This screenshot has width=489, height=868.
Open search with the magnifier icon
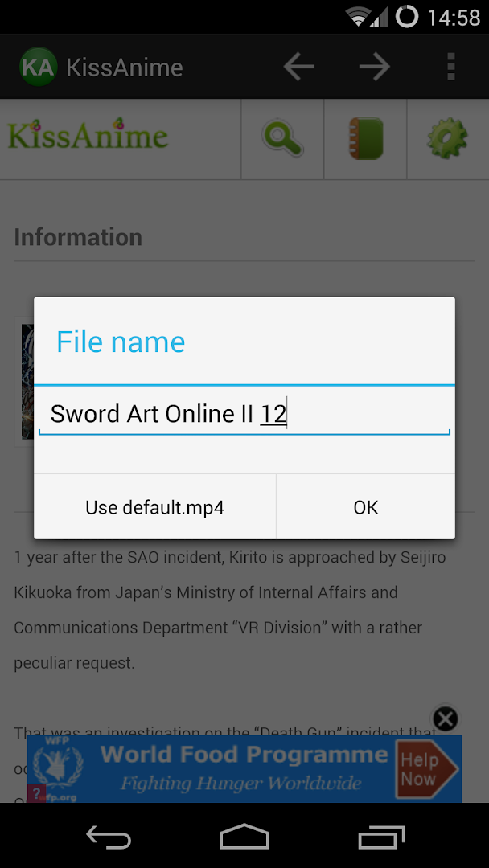[x=282, y=138]
